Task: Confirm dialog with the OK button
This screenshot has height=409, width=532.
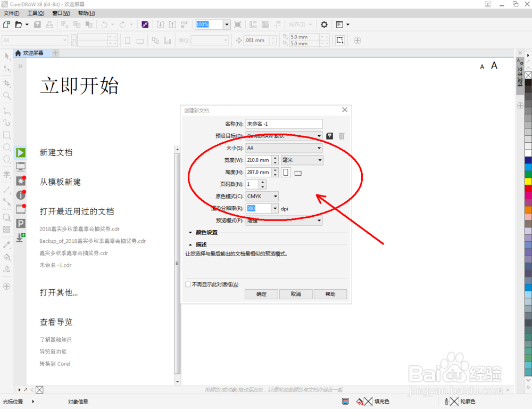Action: point(261,294)
